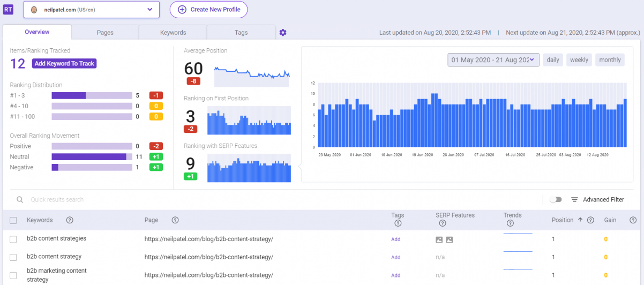644x285 pixels.
Task: Click the Position sort arrow icon
Action: tap(580, 220)
